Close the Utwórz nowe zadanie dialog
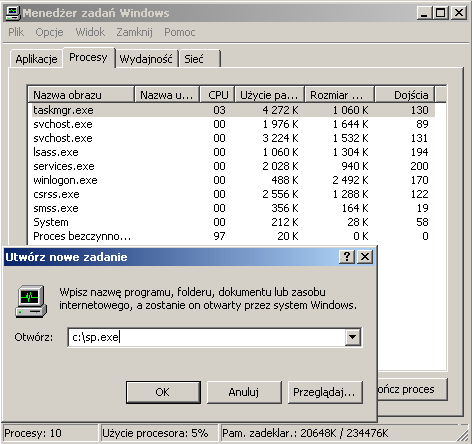 tap(365, 257)
